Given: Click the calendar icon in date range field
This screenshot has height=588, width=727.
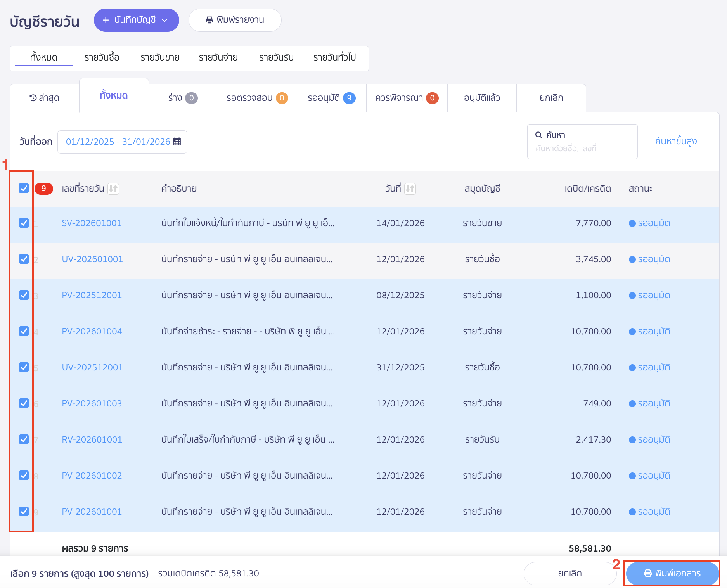Looking at the screenshot, I should pyautogui.click(x=177, y=142).
